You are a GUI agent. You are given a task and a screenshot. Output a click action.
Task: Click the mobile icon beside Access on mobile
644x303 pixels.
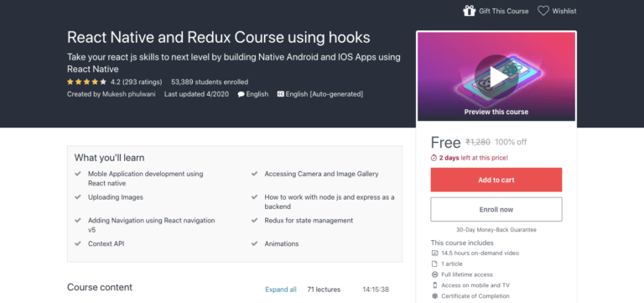[x=434, y=285]
